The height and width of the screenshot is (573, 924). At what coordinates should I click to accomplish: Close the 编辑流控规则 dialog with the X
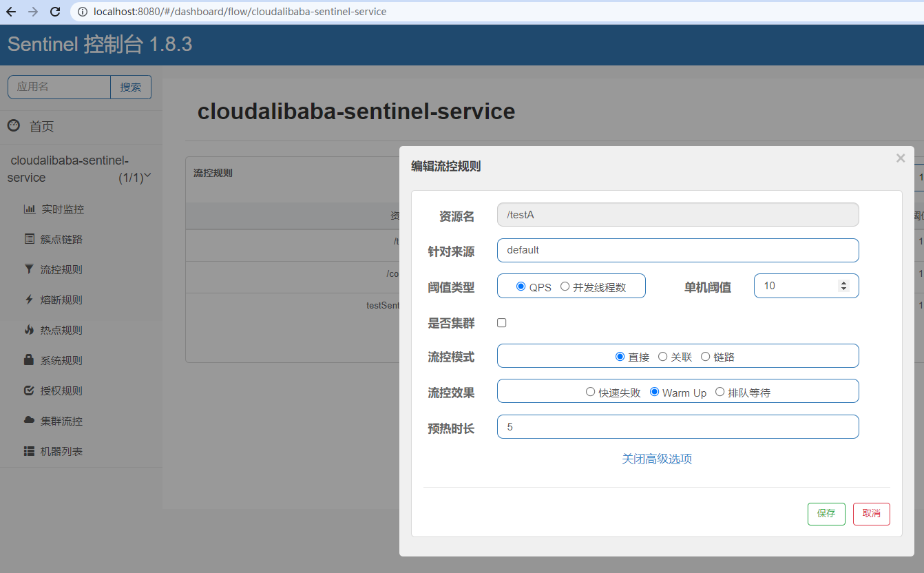pyautogui.click(x=901, y=158)
